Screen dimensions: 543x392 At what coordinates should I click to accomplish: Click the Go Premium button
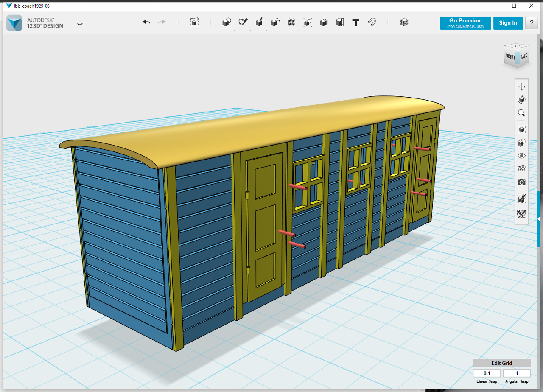[465, 23]
